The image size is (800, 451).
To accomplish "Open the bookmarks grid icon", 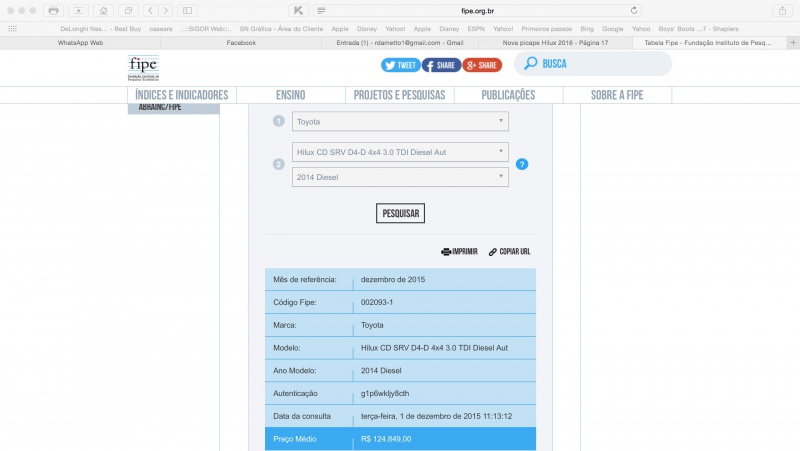I will pos(12,29).
